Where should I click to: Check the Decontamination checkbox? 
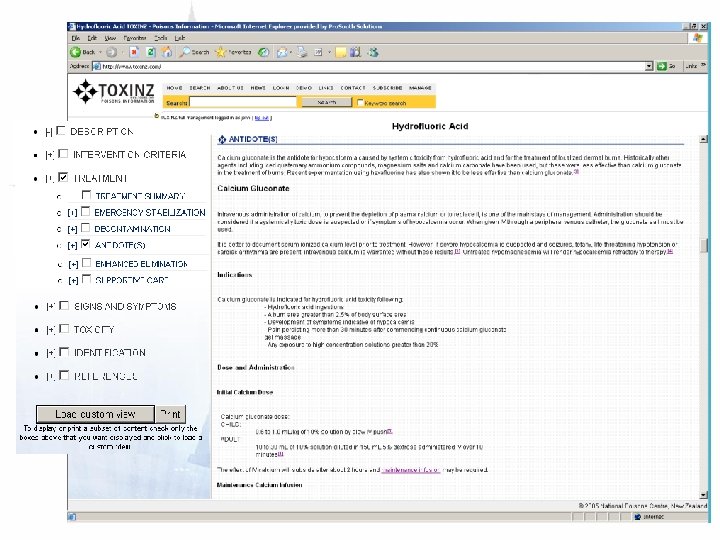point(85,228)
